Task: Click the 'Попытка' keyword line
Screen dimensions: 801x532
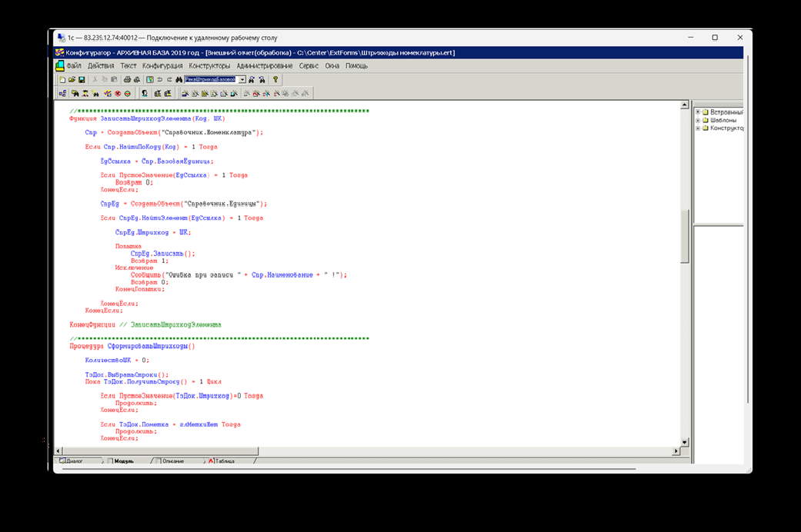Action: pyautogui.click(x=128, y=247)
